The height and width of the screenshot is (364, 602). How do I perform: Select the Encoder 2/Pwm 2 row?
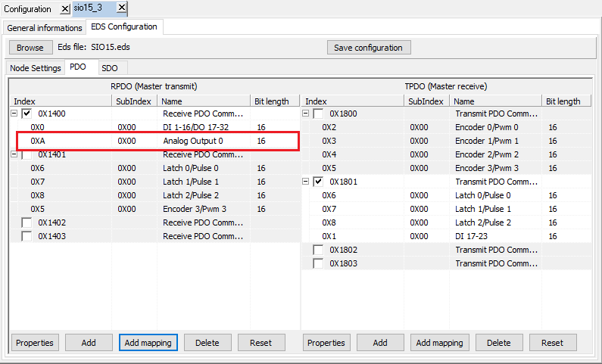(486, 154)
